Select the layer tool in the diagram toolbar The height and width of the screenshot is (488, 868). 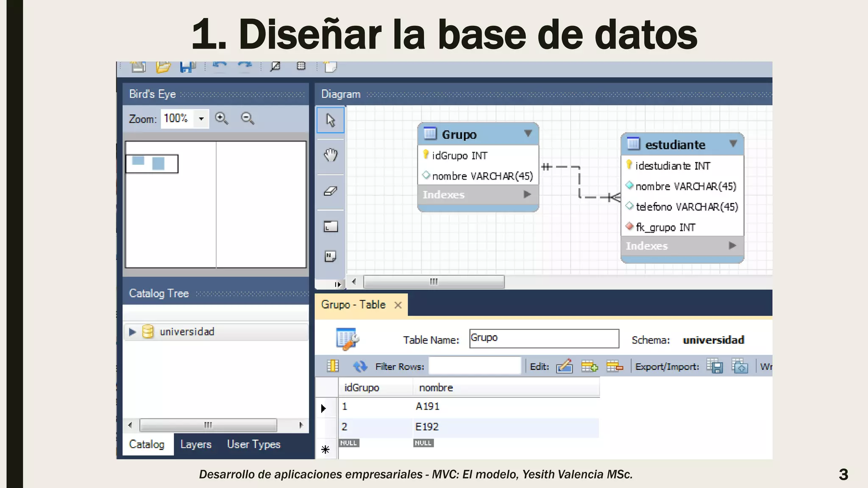point(331,227)
